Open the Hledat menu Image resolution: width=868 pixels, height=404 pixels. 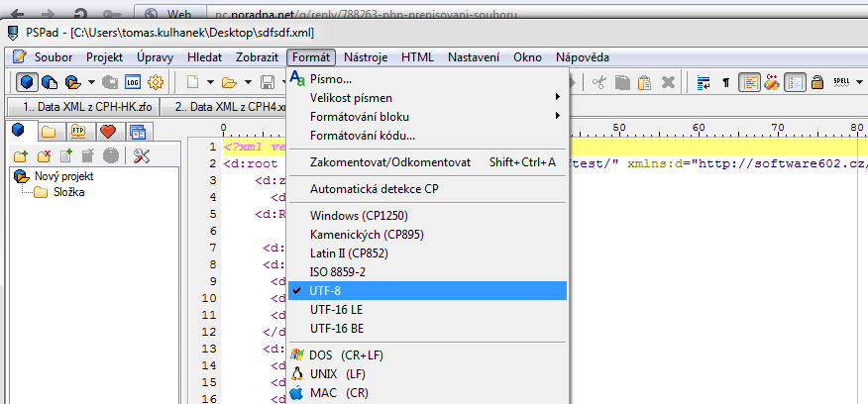click(x=204, y=57)
